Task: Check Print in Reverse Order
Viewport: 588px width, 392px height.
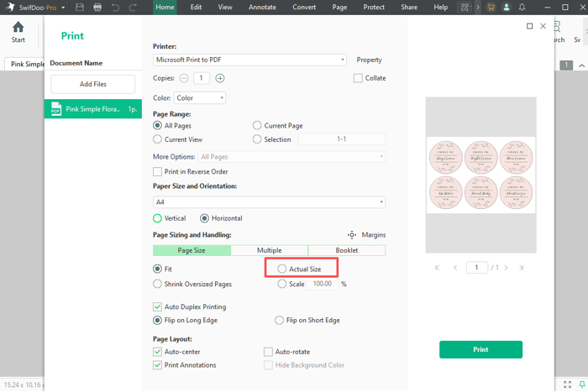Action: pyautogui.click(x=158, y=172)
